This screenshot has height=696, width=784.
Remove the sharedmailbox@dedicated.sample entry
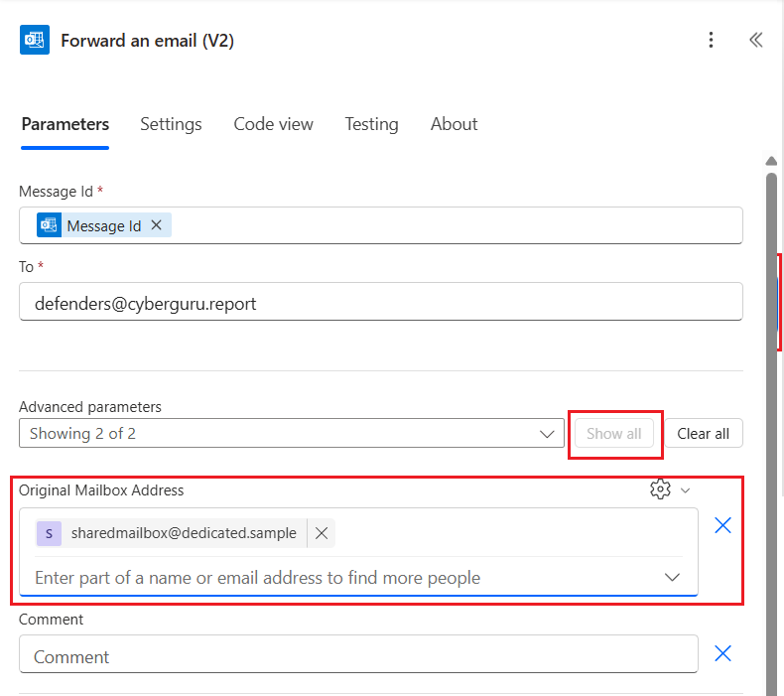(322, 533)
